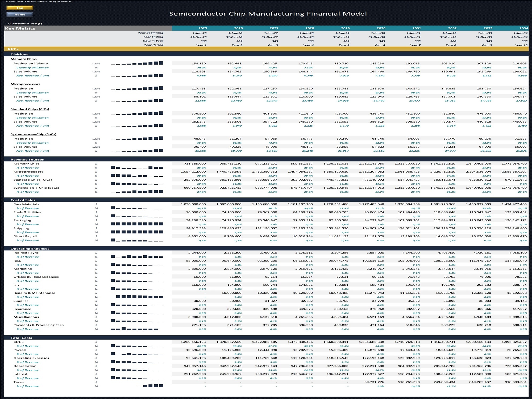Select the Divisions header row
The width and height of the screenshot is (532, 399).
click(x=266, y=54)
